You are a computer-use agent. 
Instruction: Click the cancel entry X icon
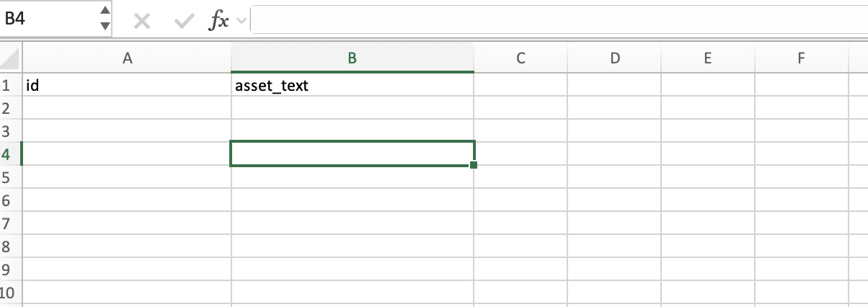click(x=142, y=22)
